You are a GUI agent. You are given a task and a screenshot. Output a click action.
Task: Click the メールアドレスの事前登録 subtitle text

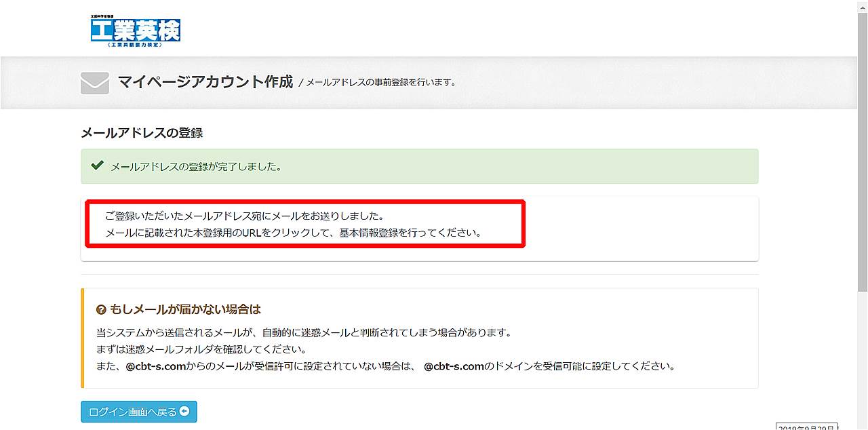tap(380, 83)
